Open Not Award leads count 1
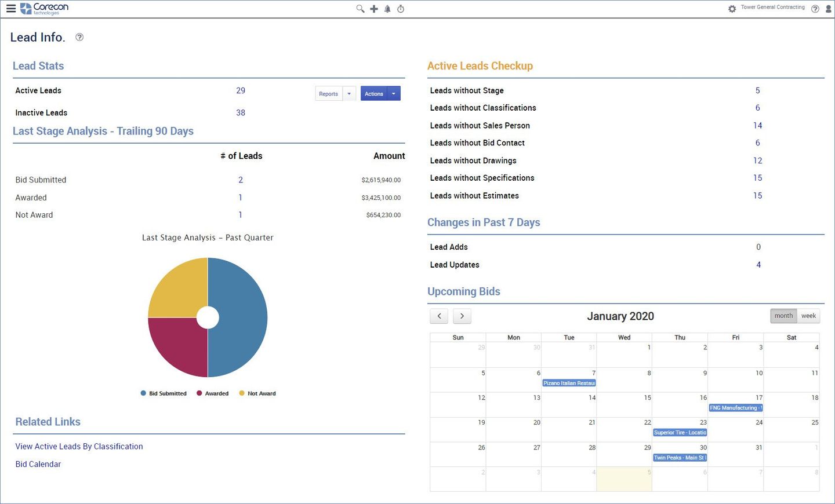The height and width of the screenshot is (504, 835). (241, 215)
